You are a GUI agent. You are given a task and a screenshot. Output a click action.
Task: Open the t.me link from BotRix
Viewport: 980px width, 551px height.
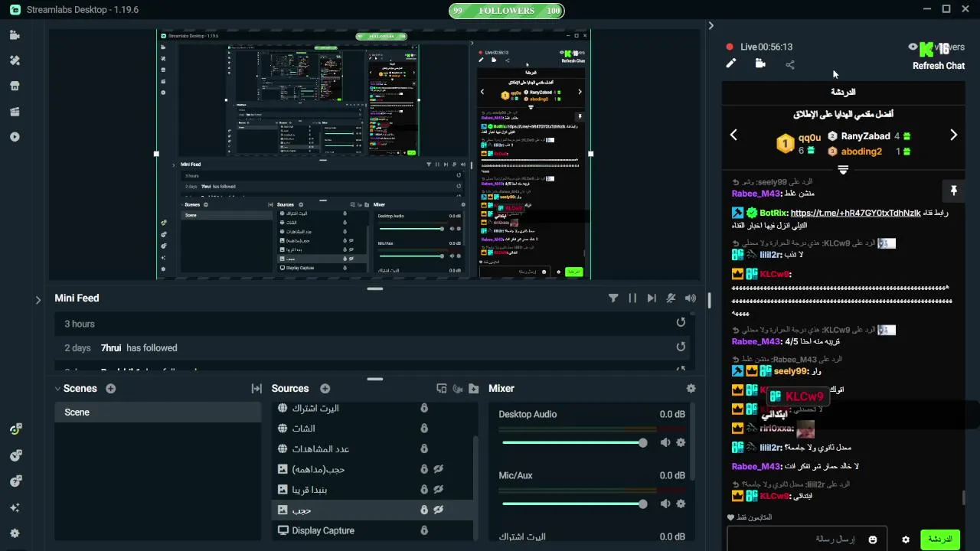[x=855, y=213]
